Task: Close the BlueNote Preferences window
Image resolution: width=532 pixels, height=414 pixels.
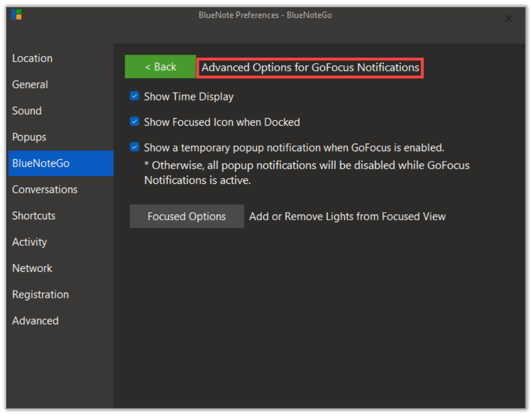Action: pos(508,18)
